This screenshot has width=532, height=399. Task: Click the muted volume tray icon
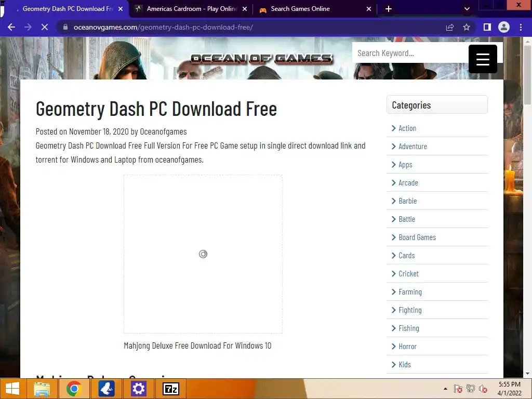[483, 389]
